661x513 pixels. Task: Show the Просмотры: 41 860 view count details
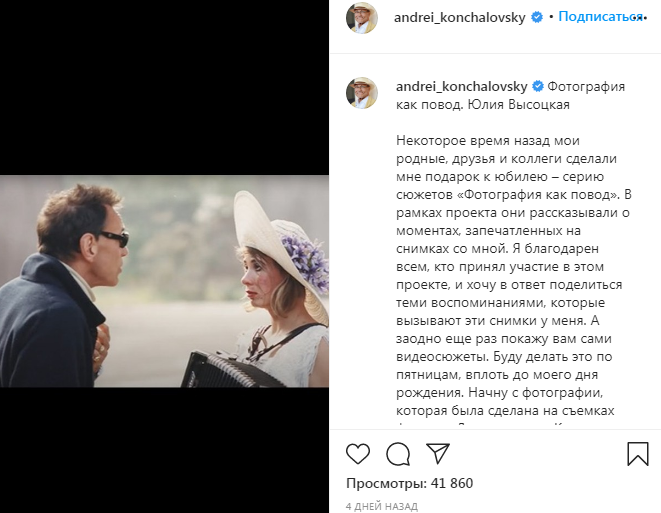[409, 483]
